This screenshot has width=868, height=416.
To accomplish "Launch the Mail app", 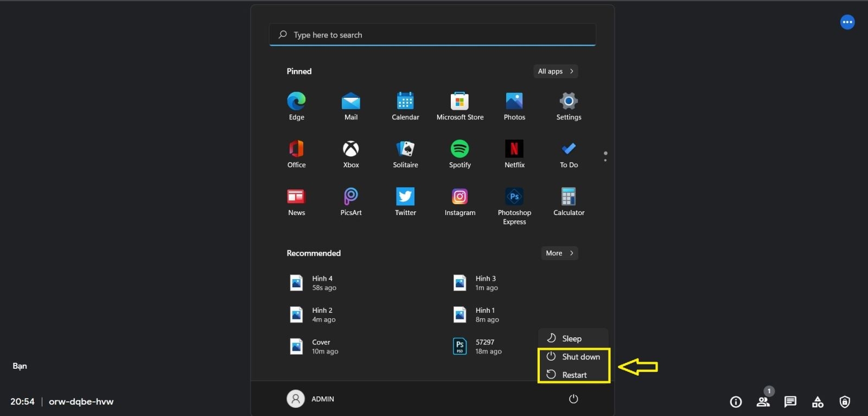I will tap(351, 106).
